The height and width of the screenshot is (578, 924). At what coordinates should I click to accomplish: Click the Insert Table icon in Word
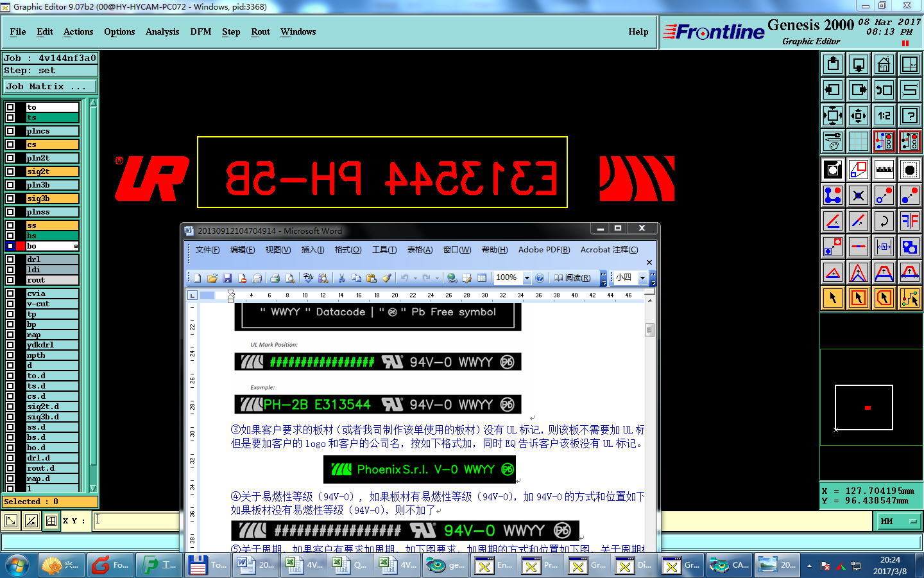click(482, 278)
